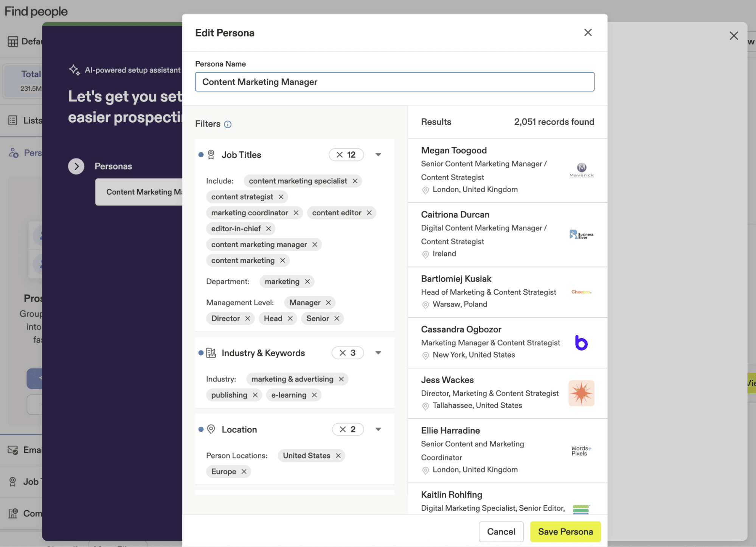Click the Filters info icon

click(228, 124)
